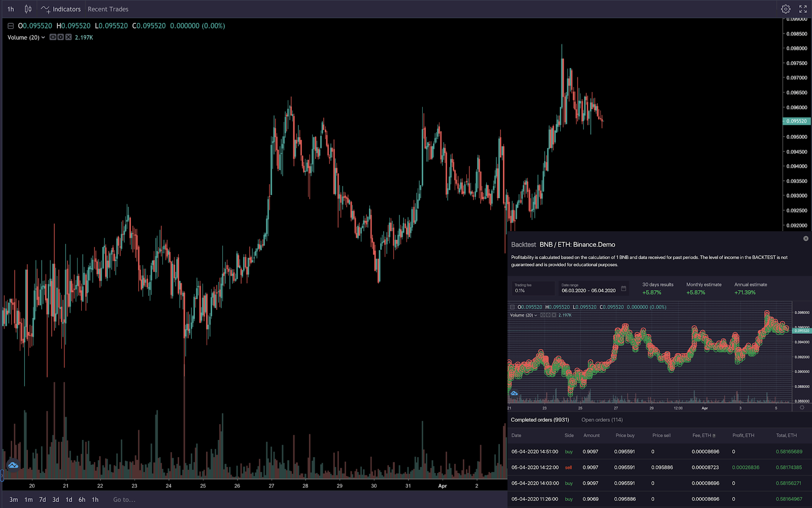Click the +71.39% annual estimate
The image size is (812, 508).
(745, 293)
